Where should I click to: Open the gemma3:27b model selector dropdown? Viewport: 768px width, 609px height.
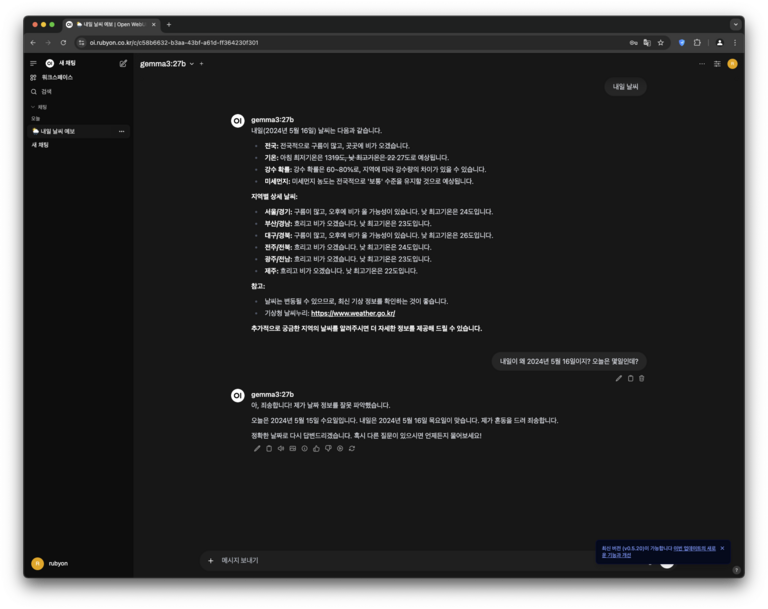tap(167, 63)
